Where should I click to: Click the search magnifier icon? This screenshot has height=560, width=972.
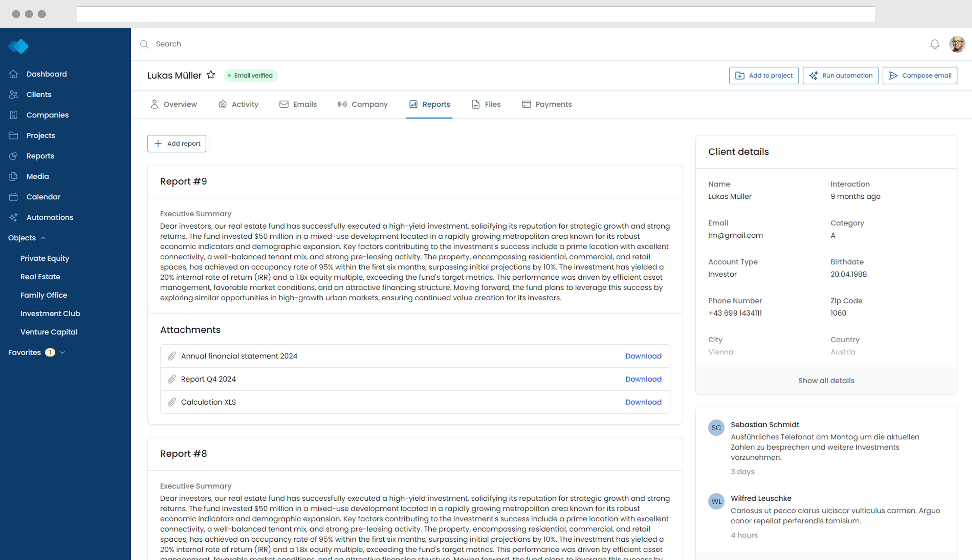[144, 44]
